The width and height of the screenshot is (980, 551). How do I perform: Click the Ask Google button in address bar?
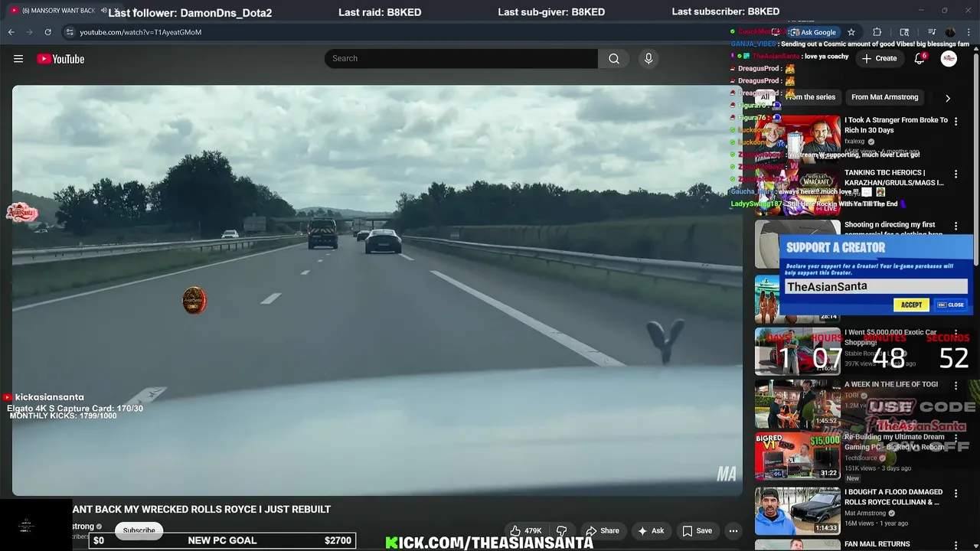tap(813, 32)
